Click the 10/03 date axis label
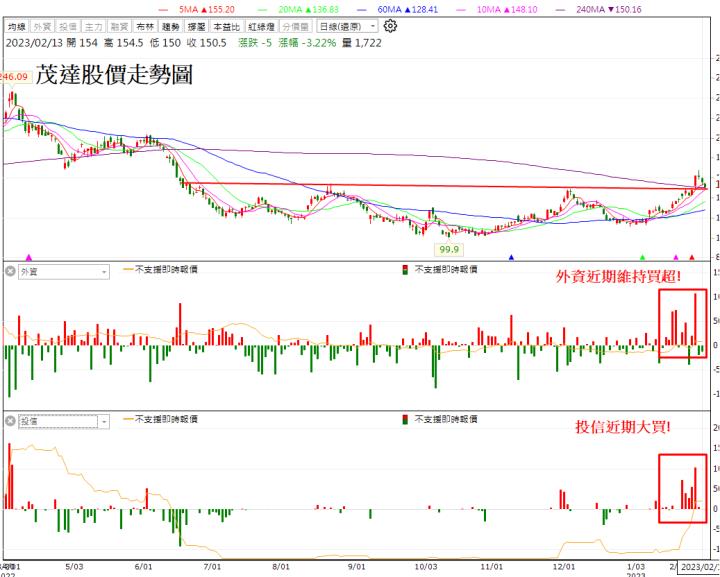Viewport: 720px width, 577px height. (425, 566)
